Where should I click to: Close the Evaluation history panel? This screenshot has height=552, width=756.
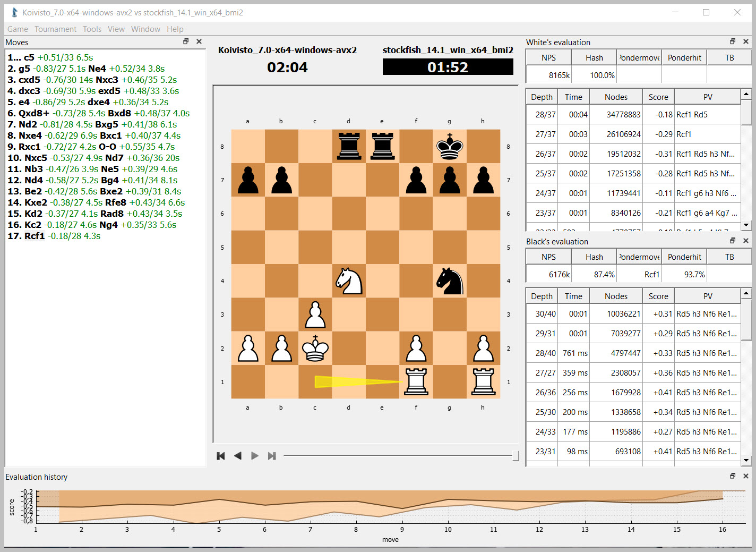[x=746, y=476]
